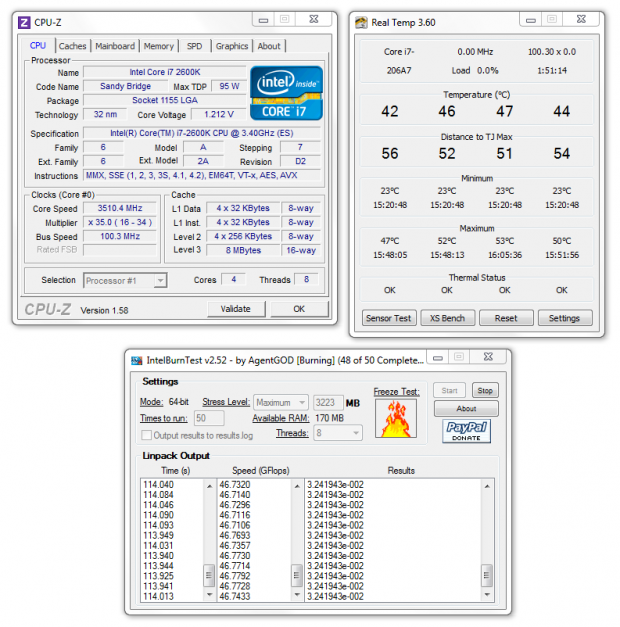
Task: Click the Stress Level label
Action: coord(226,402)
